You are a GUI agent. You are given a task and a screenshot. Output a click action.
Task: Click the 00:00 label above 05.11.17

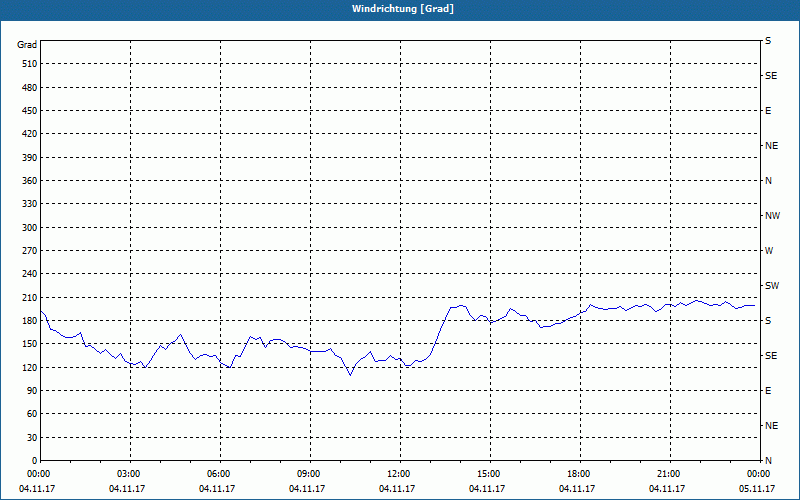tap(760, 474)
